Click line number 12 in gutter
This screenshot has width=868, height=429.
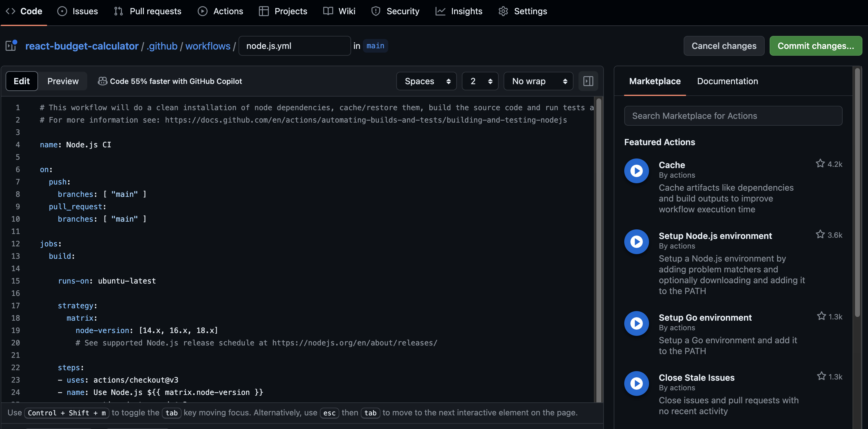15,244
